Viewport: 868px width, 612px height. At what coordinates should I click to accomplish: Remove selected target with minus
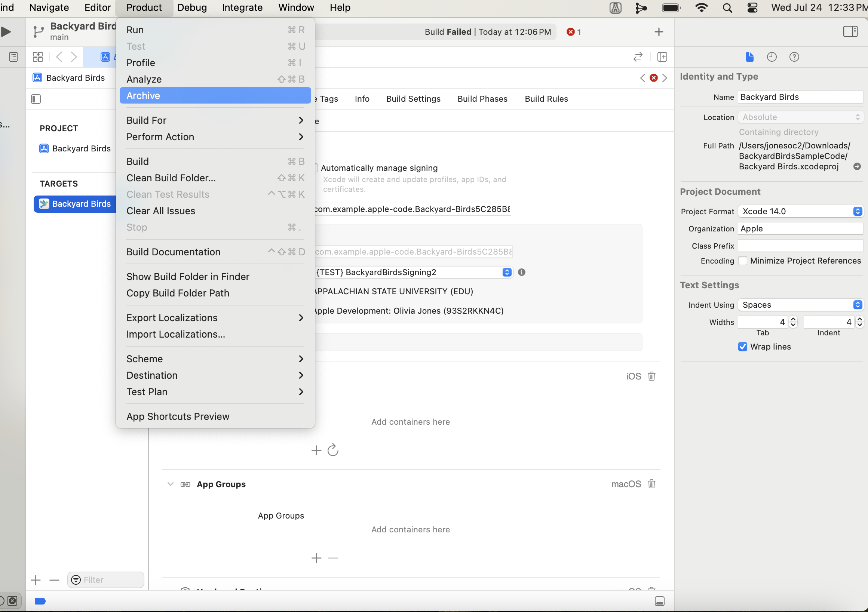click(x=55, y=580)
